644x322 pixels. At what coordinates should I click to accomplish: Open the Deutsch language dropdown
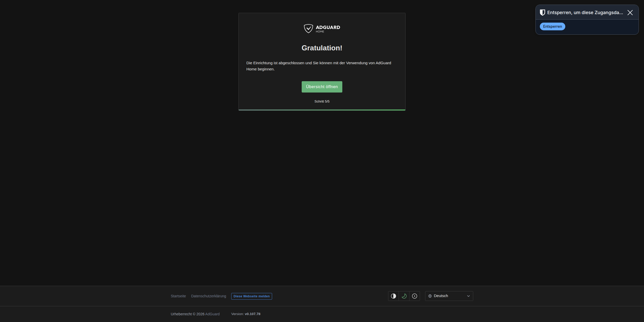[449, 296]
